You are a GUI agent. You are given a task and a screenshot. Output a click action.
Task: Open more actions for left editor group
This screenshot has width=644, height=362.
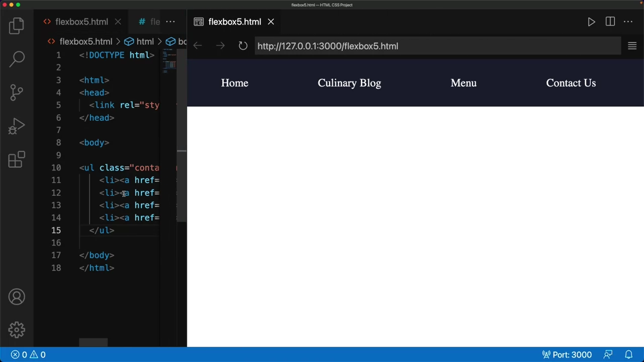click(170, 22)
